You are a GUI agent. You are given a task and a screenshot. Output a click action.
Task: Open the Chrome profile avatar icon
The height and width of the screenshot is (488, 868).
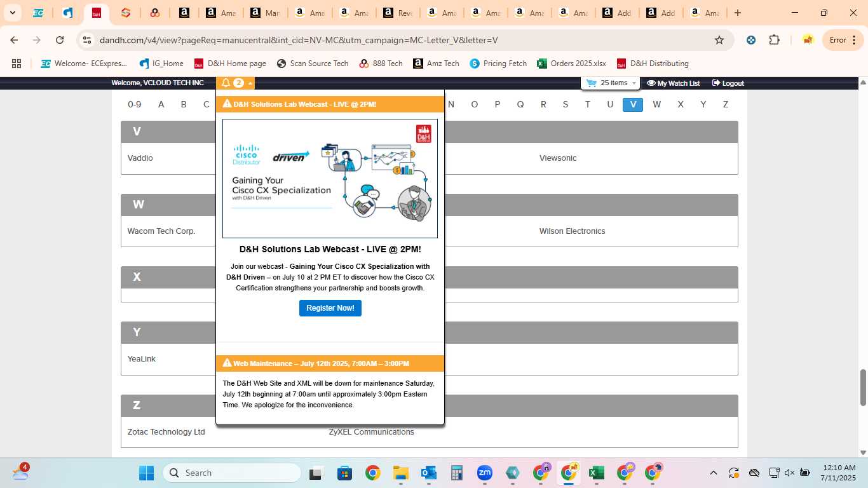[808, 40]
